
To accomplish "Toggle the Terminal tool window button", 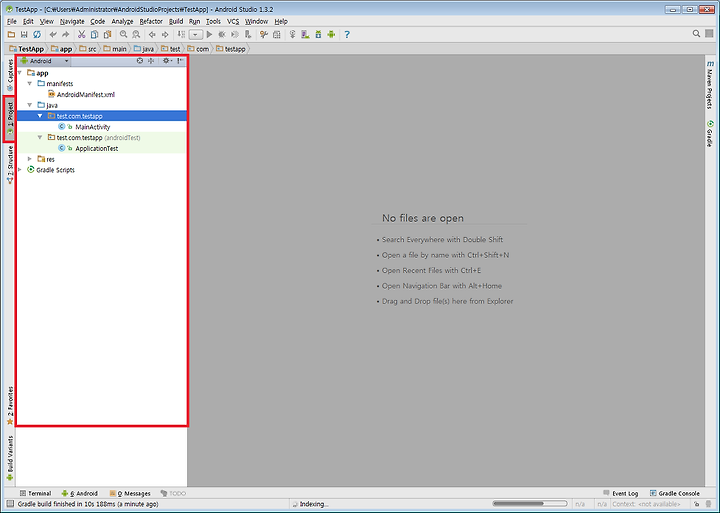I will [x=35, y=493].
